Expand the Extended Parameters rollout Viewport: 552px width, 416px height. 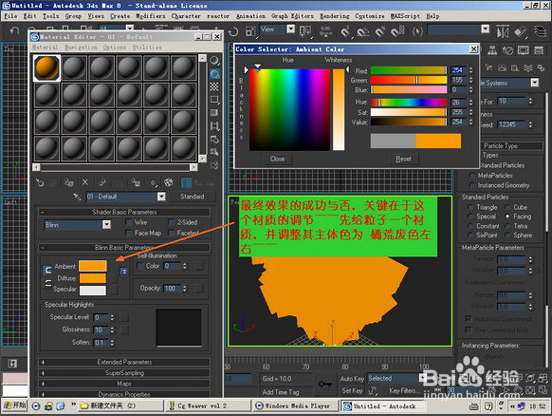(x=124, y=362)
